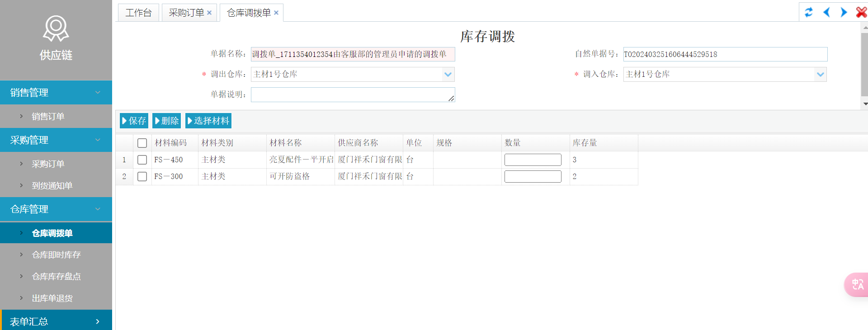Click the refresh arrows icon
The height and width of the screenshot is (330, 868).
[809, 12]
